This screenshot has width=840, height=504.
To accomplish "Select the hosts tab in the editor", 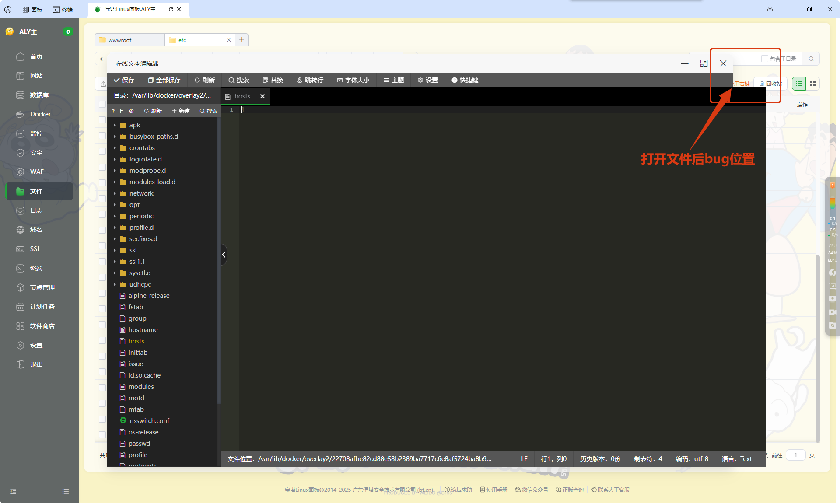I will (243, 96).
